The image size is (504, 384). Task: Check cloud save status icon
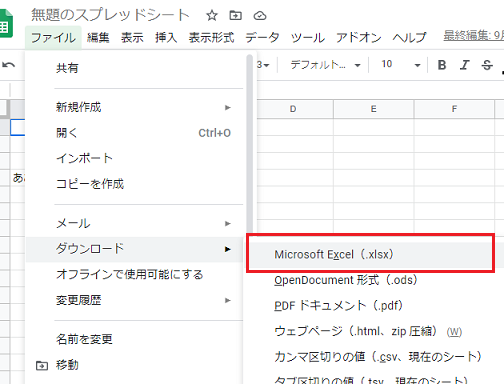(260, 16)
